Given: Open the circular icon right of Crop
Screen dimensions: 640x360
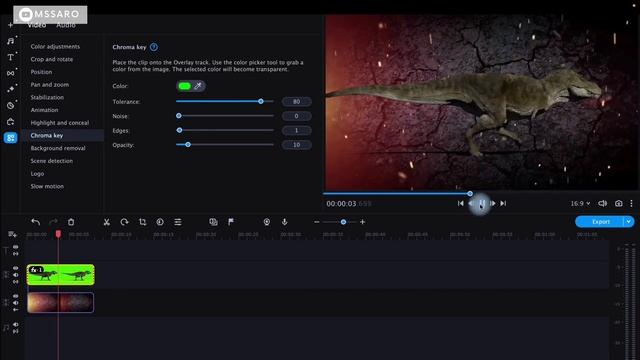Looking at the screenshot, I should [x=160, y=222].
